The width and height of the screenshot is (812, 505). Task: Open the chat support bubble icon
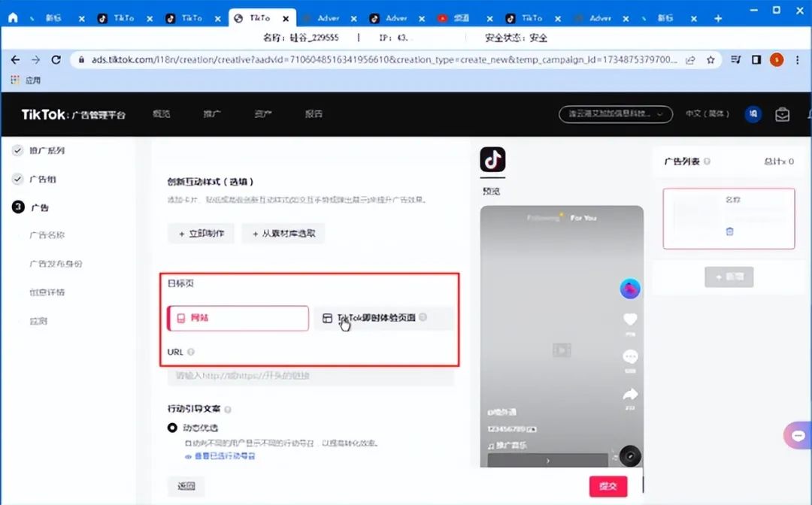point(798,436)
